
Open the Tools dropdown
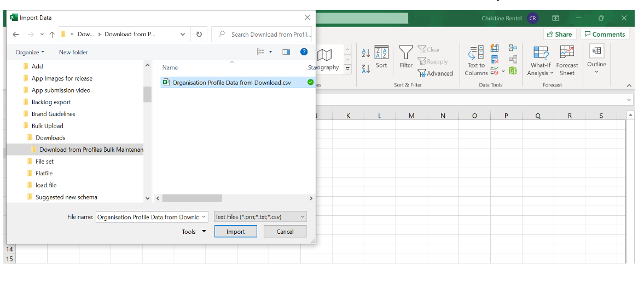pos(194,232)
